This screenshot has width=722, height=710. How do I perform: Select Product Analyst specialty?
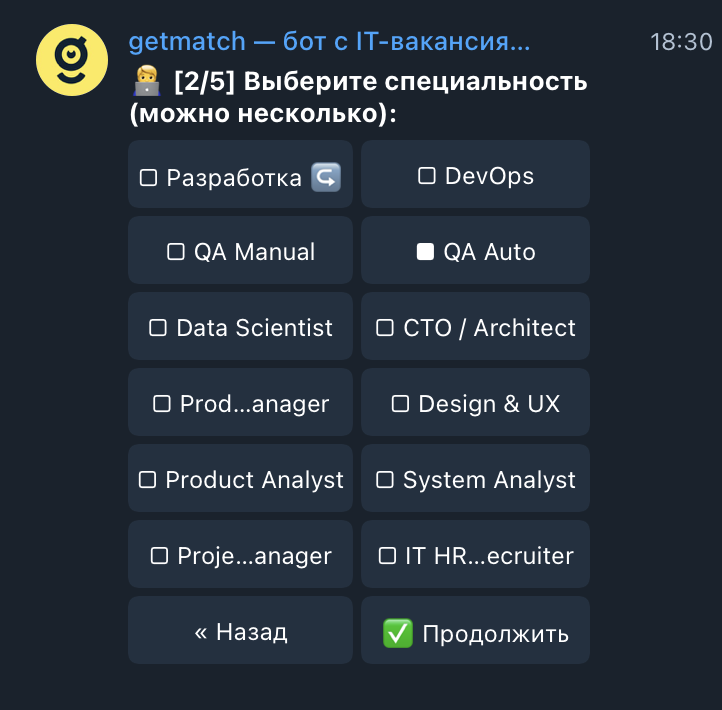point(240,480)
